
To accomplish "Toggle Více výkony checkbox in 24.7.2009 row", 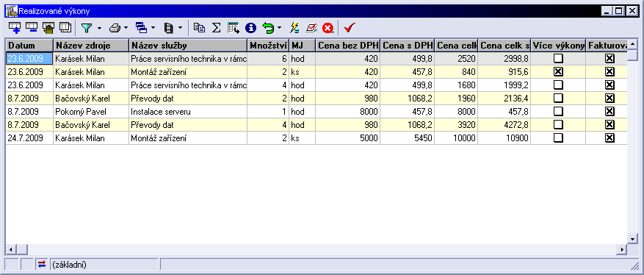I will pos(558,138).
